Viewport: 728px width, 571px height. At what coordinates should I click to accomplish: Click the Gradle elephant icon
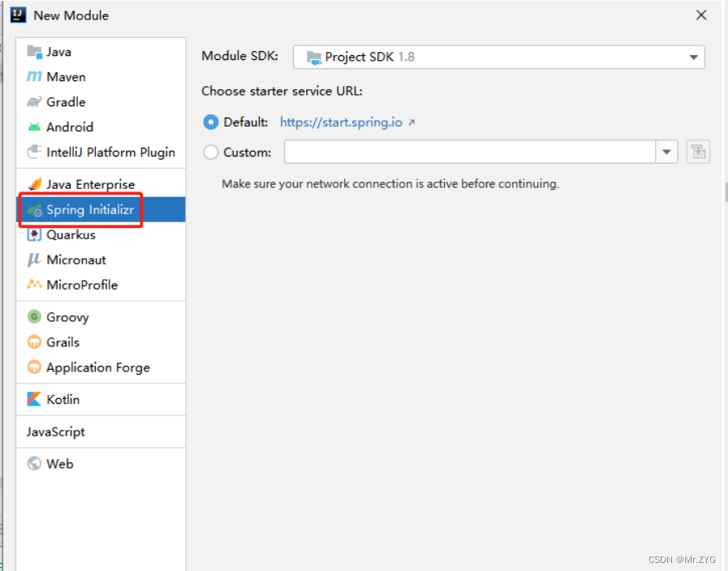click(x=34, y=101)
